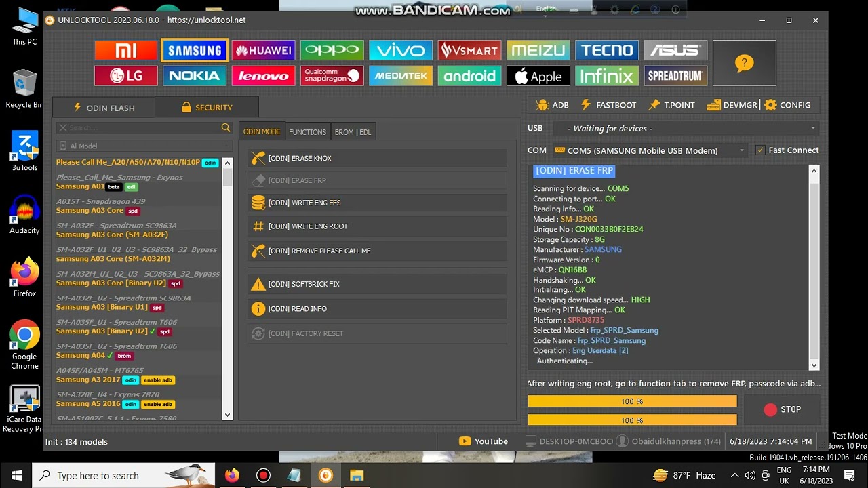Open the ASUS brand tile
The width and height of the screenshot is (868, 488).
(675, 50)
